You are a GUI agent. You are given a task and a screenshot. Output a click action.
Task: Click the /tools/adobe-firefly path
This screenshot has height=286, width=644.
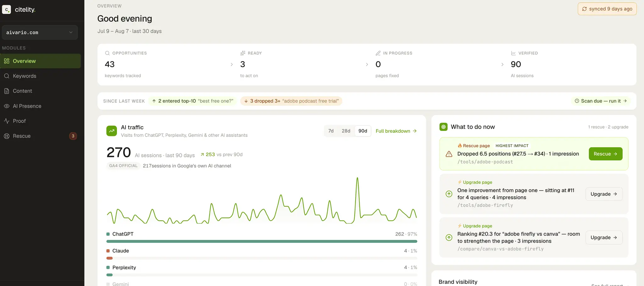pyautogui.click(x=485, y=205)
